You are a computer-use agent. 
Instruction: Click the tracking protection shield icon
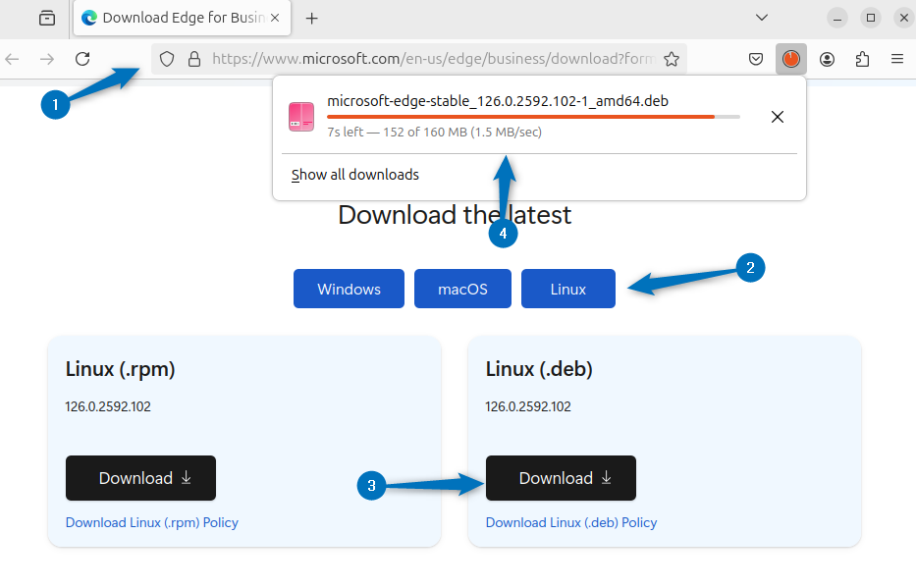point(167,59)
